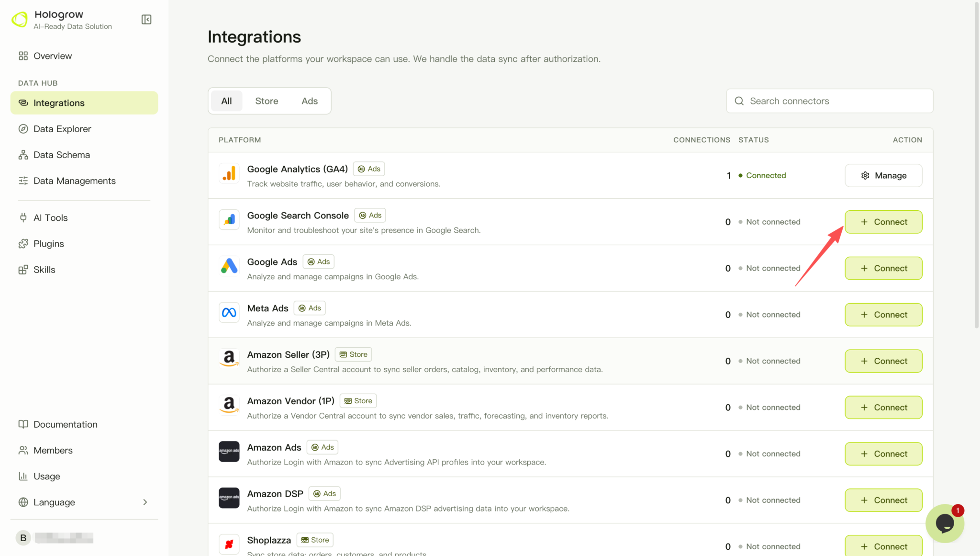Expand the Language submenu chevron
980x556 pixels.
145,502
